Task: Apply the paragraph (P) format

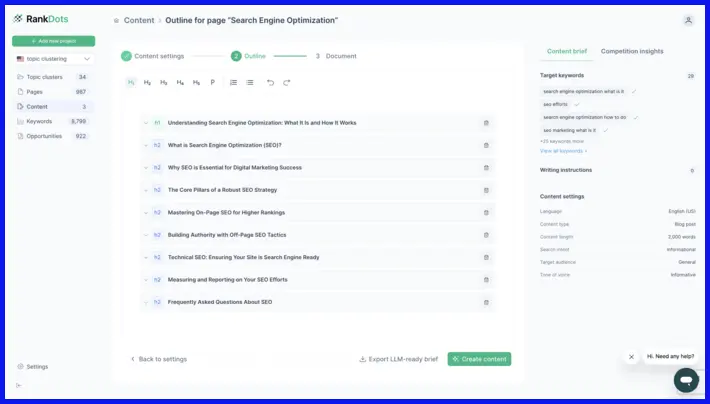Action: (x=212, y=82)
